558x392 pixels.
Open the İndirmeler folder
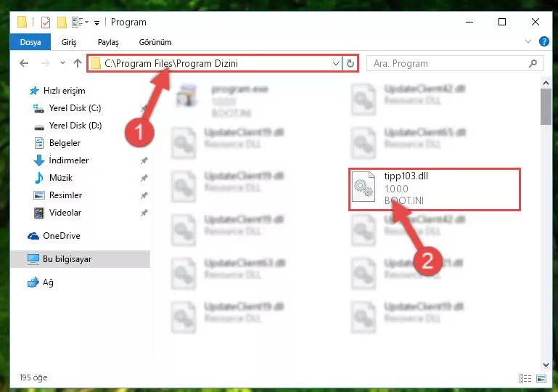click(x=69, y=160)
